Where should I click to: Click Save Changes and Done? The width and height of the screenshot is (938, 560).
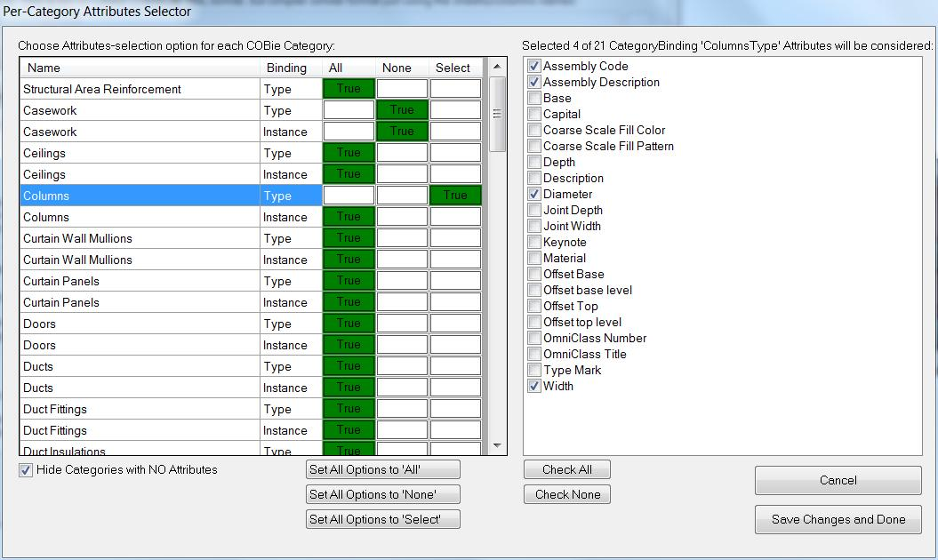[838, 519]
